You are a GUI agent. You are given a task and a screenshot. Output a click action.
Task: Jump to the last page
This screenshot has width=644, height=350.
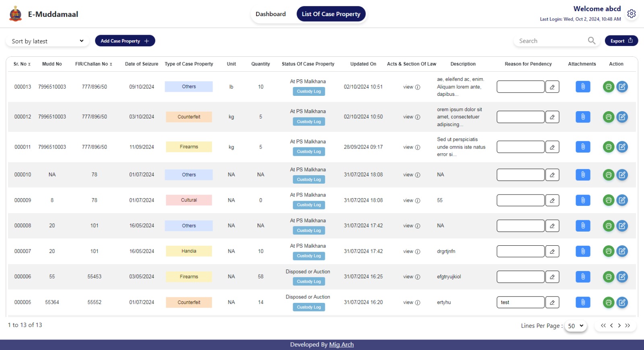(x=627, y=325)
